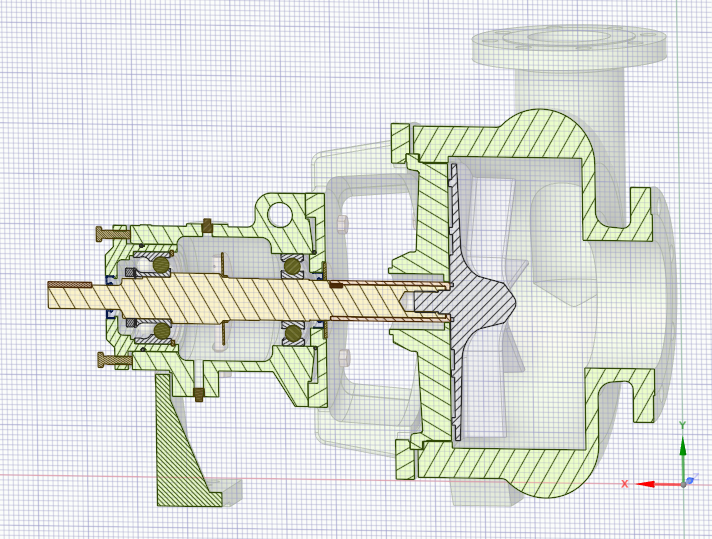Click the green Y axis arrow
Screen dimensions: 712x539
[683, 446]
